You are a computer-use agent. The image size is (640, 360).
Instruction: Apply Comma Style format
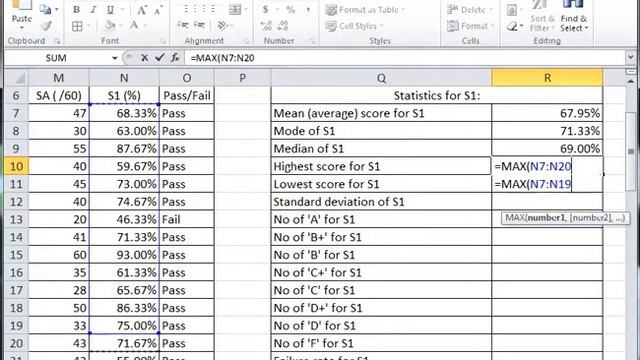click(x=308, y=9)
